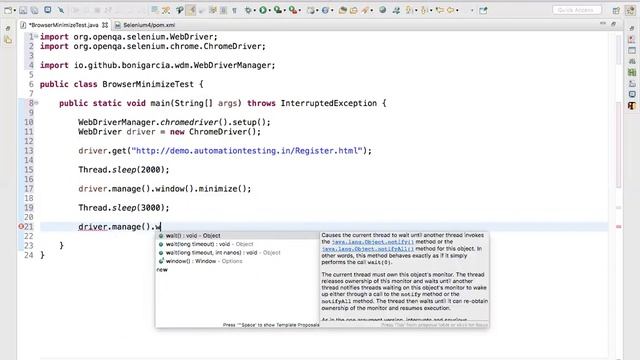Toggle Show Whitespace Characters pilcrow icon
Viewport: 640px width, 360px height.
tap(234, 11)
